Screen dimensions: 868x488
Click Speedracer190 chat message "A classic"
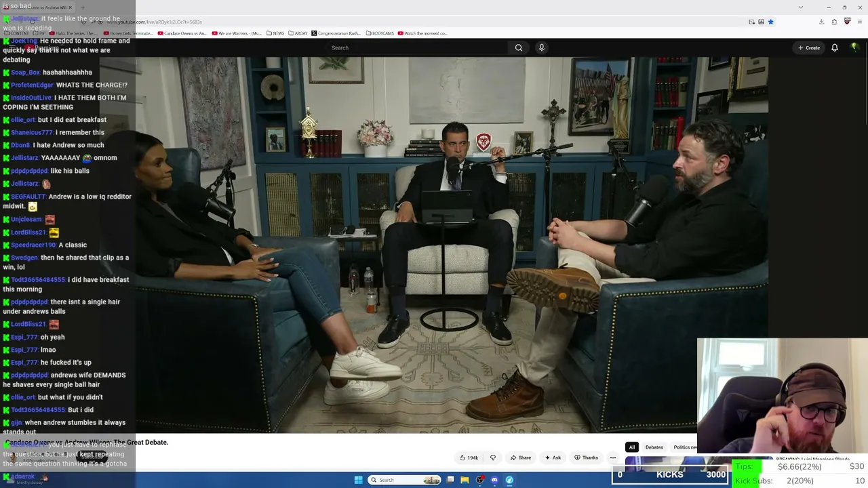73,245
